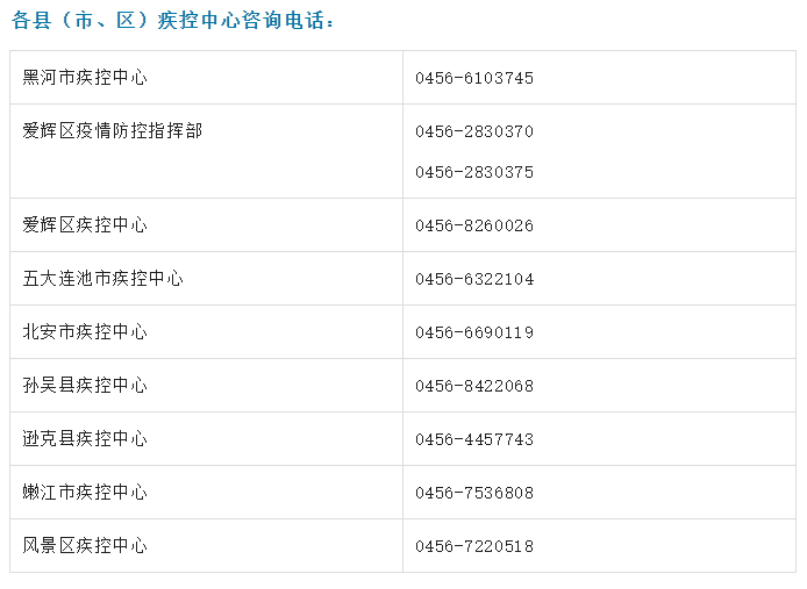This screenshot has height=589, width=807.
Task: Click the 孙吴县疾控中心 entry
Action: point(85,386)
